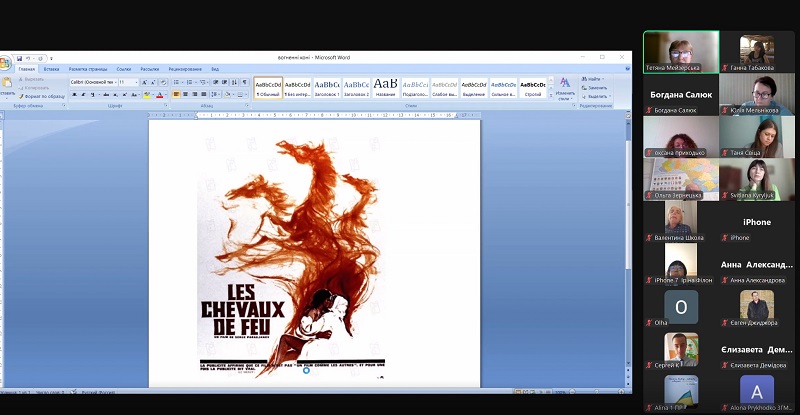Click the clear formatting icon

click(x=163, y=82)
